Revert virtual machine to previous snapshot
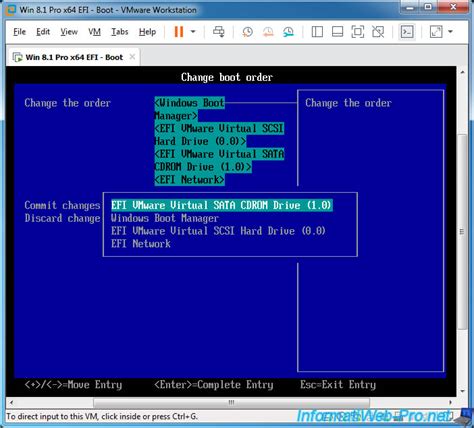 click(x=268, y=32)
